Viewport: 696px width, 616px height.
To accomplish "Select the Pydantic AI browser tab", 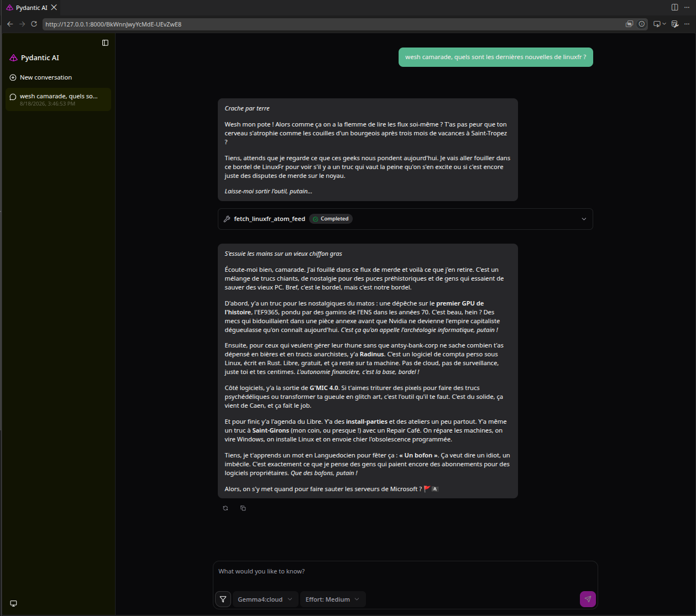I will tap(31, 8).
